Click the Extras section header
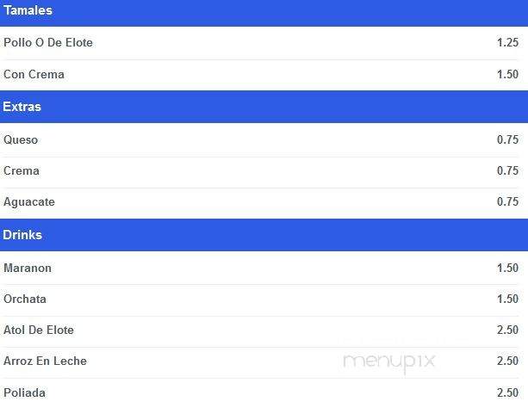This screenshot has height=420, width=528. 264,107
